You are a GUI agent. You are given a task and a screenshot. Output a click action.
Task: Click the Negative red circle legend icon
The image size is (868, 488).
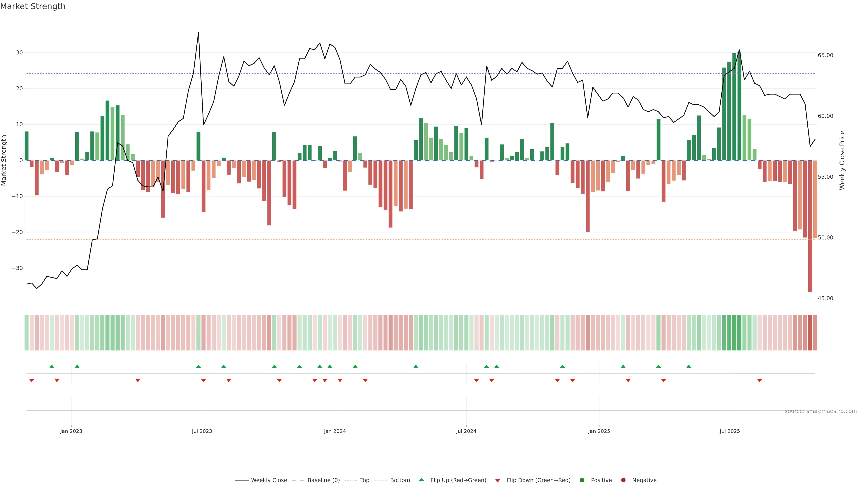point(623,480)
